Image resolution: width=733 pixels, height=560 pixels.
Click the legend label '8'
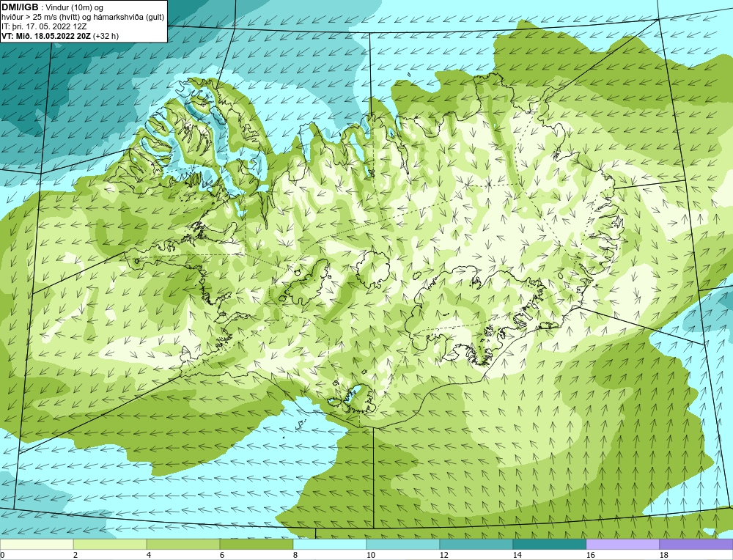click(x=295, y=556)
